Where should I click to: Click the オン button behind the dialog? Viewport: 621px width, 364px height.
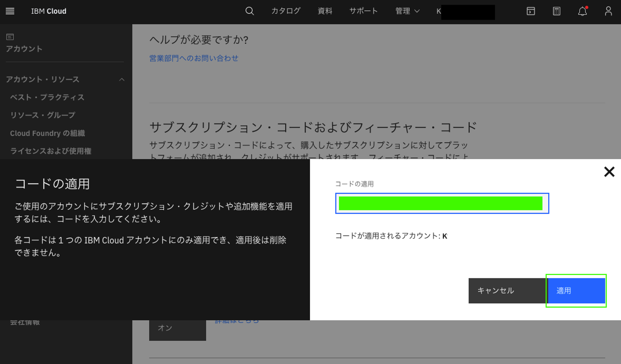[178, 330]
